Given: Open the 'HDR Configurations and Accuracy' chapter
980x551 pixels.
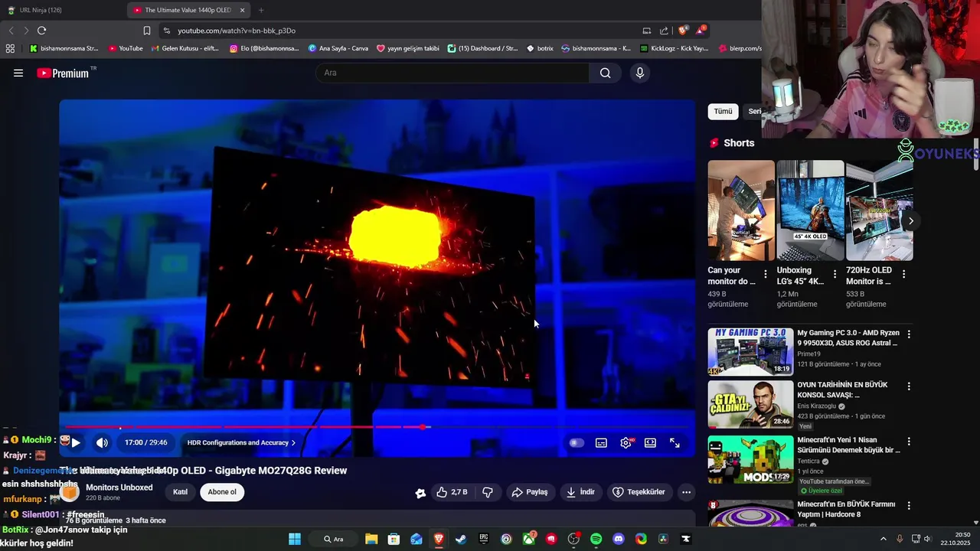Looking at the screenshot, I should (x=241, y=442).
